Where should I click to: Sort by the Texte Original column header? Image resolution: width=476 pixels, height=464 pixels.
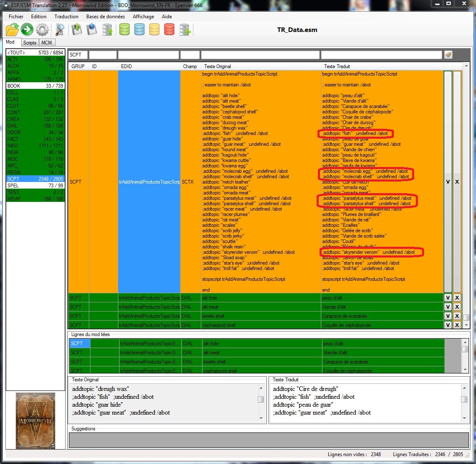pyautogui.click(x=261, y=66)
